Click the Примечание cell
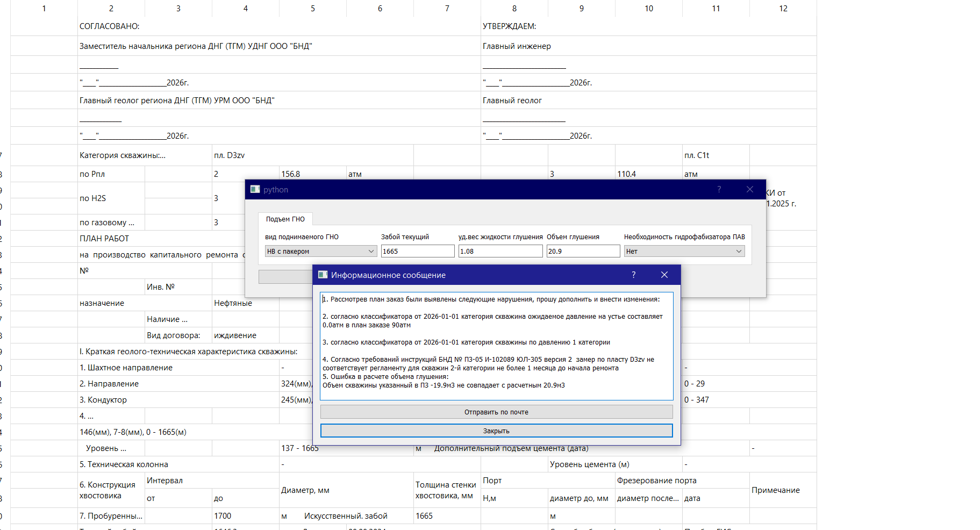 click(x=783, y=490)
